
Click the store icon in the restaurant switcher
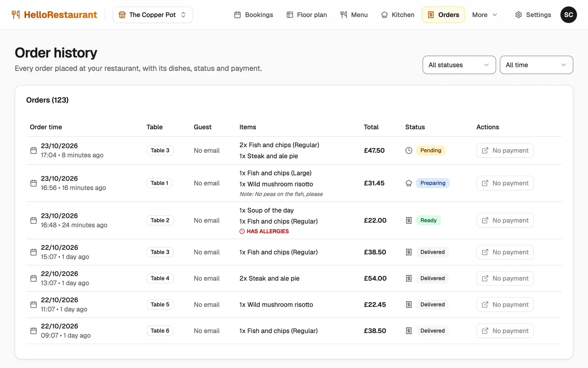tap(122, 15)
